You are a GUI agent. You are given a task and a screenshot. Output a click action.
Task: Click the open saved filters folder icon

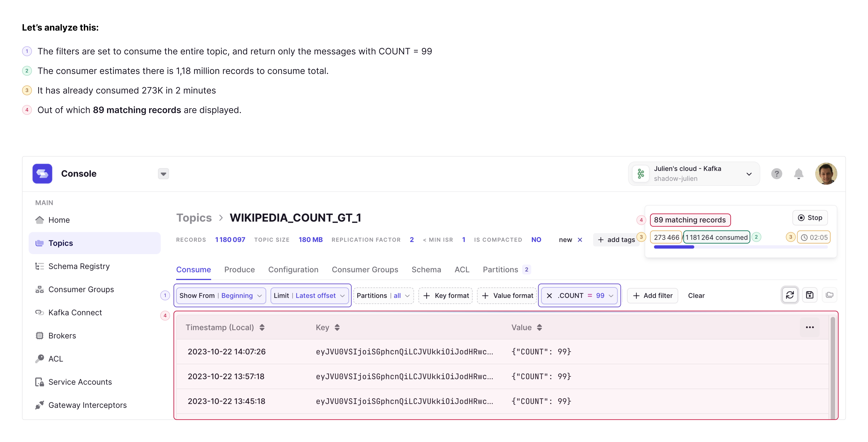[x=830, y=295]
